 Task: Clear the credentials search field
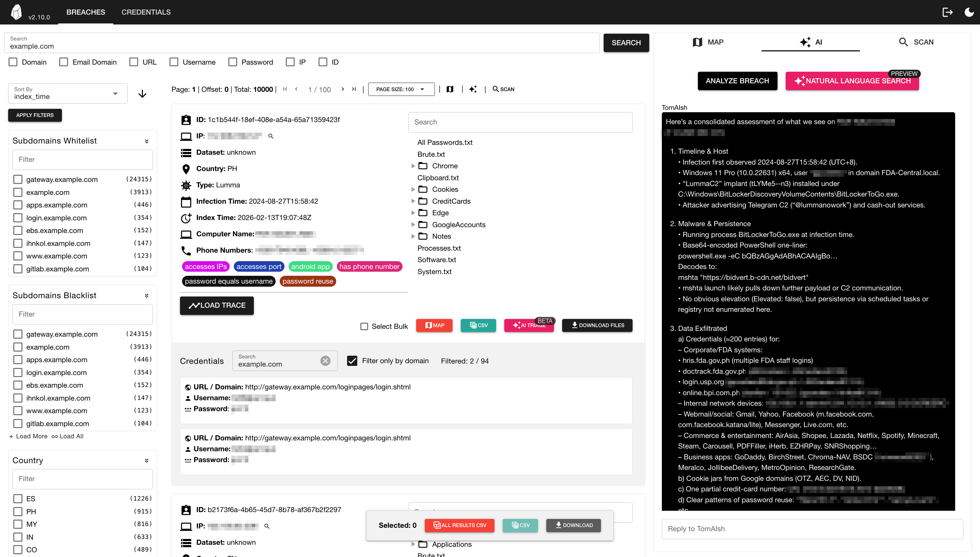tap(325, 361)
